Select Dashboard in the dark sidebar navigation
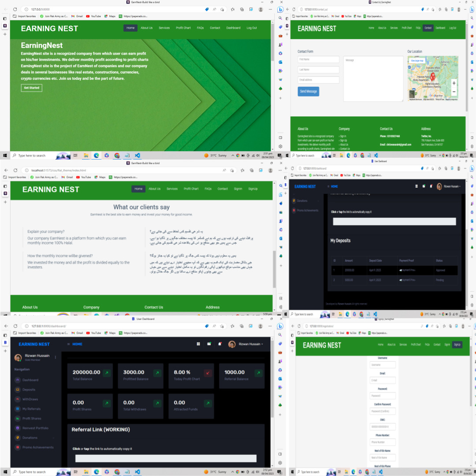Image resolution: width=476 pixels, height=476 pixels. click(30, 380)
